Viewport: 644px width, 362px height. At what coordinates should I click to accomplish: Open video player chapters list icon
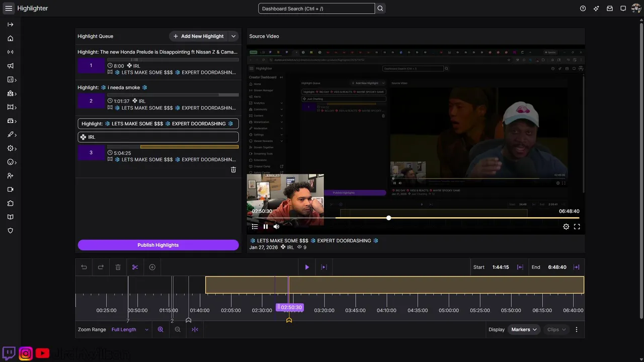coord(255,226)
